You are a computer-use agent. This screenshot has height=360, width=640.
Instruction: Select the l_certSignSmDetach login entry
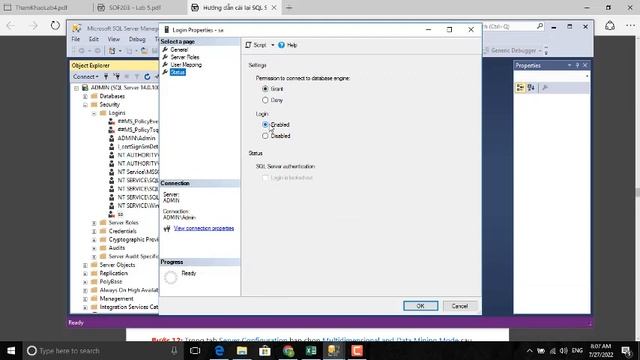coord(138,147)
